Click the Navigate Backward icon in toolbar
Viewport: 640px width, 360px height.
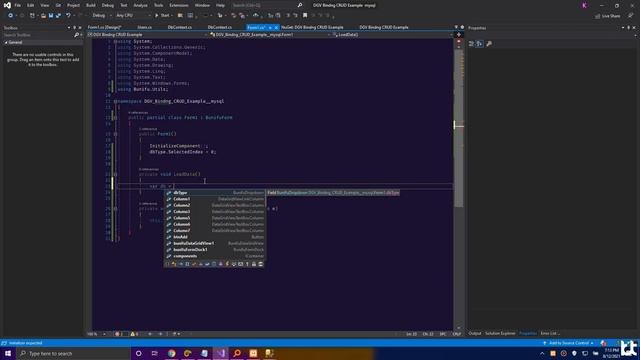click(10, 16)
